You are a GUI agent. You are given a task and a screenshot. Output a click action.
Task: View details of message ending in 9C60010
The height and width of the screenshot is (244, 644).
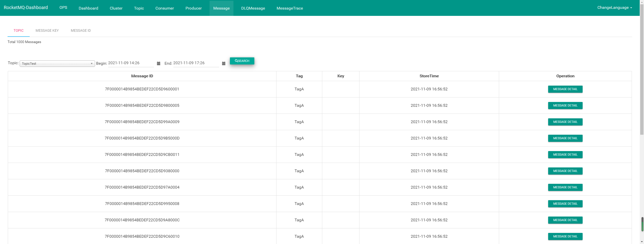[565, 236]
